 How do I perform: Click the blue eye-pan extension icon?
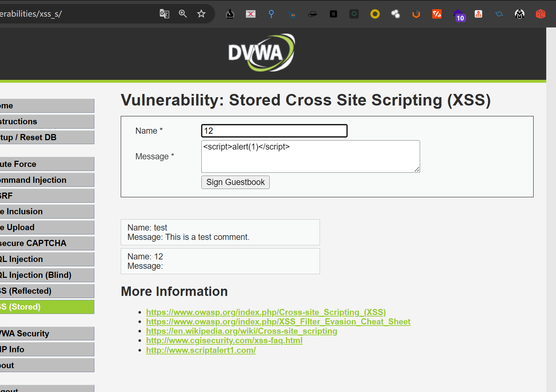click(x=292, y=14)
